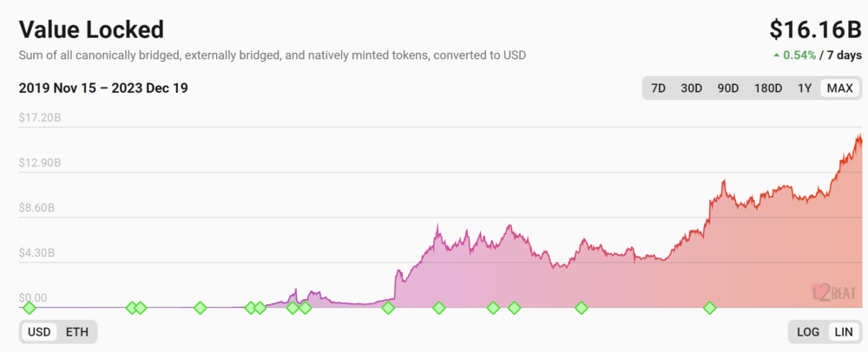Screen dimensions: 868x352
Task: Switch currency to USD
Action: pyautogui.click(x=39, y=332)
